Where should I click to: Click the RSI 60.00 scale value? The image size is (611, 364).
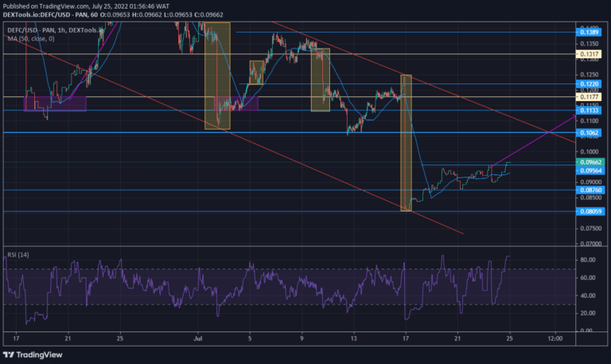[x=588, y=277]
